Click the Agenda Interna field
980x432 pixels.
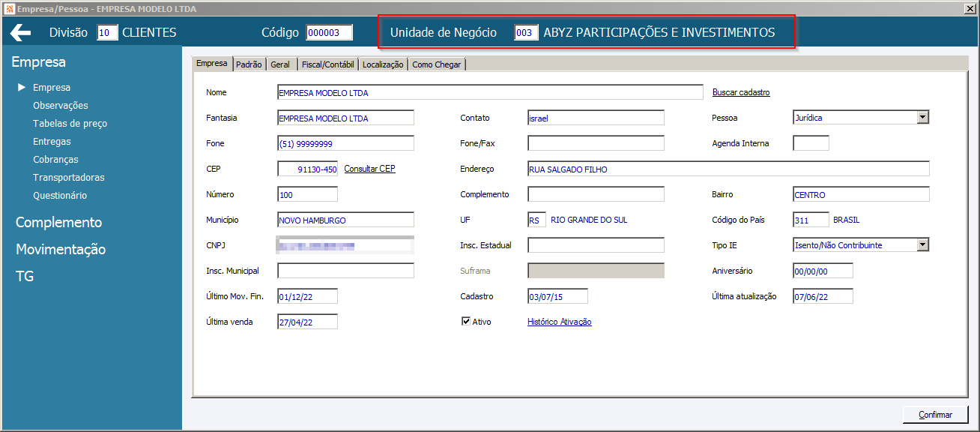point(811,143)
